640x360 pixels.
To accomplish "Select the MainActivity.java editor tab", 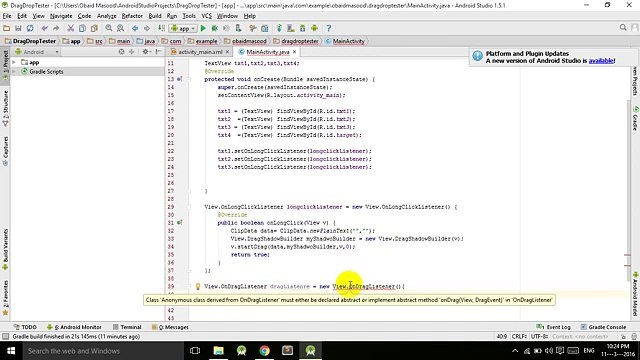I will pyautogui.click(x=268, y=52).
